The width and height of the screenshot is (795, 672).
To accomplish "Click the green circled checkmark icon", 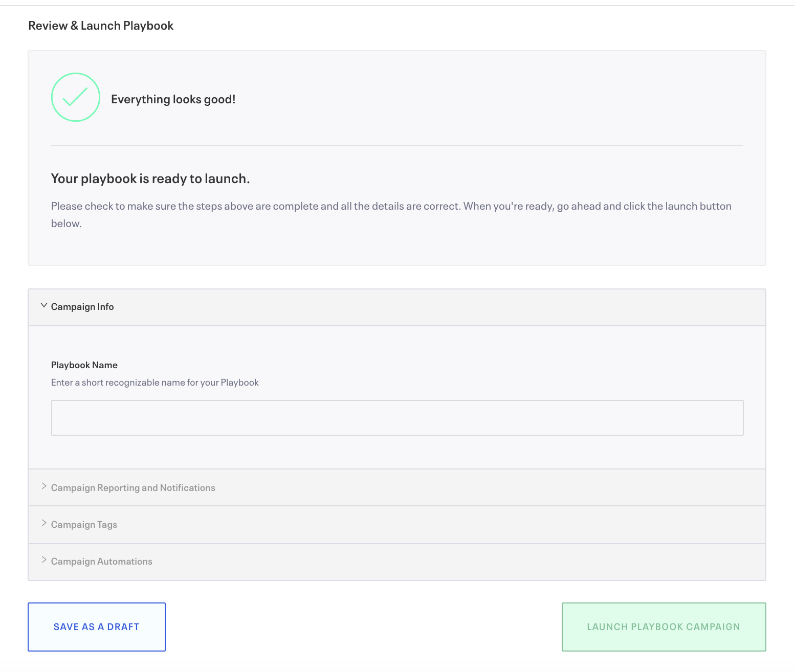I will (75, 97).
